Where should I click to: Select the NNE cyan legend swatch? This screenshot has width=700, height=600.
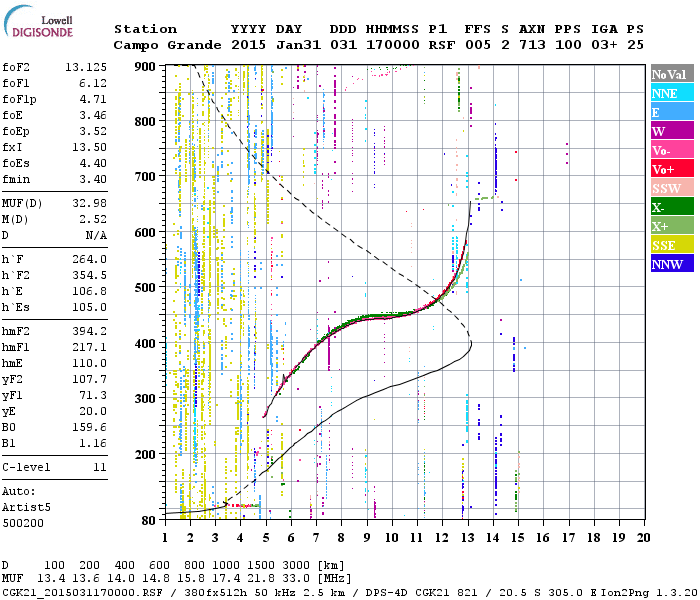click(672, 93)
